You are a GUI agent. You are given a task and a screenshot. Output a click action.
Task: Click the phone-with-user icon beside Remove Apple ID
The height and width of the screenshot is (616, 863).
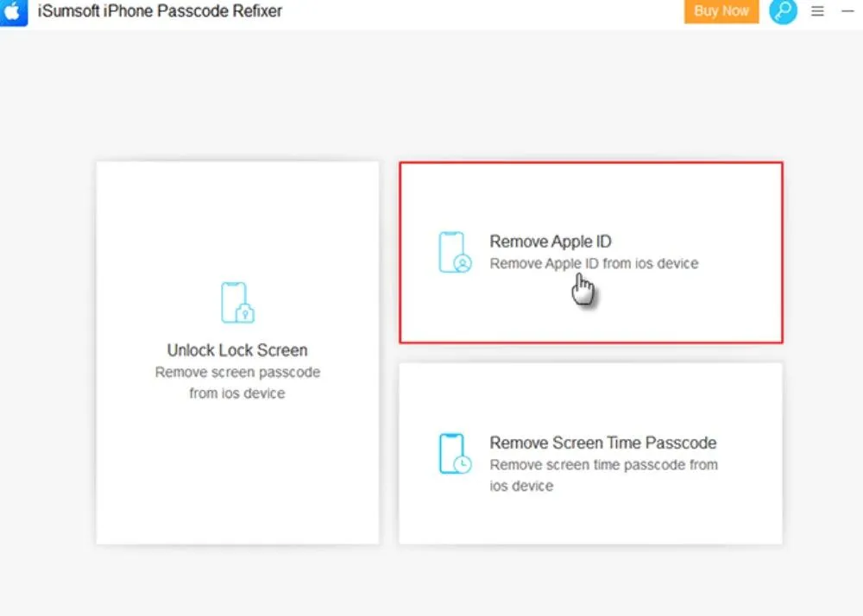point(455,252)
